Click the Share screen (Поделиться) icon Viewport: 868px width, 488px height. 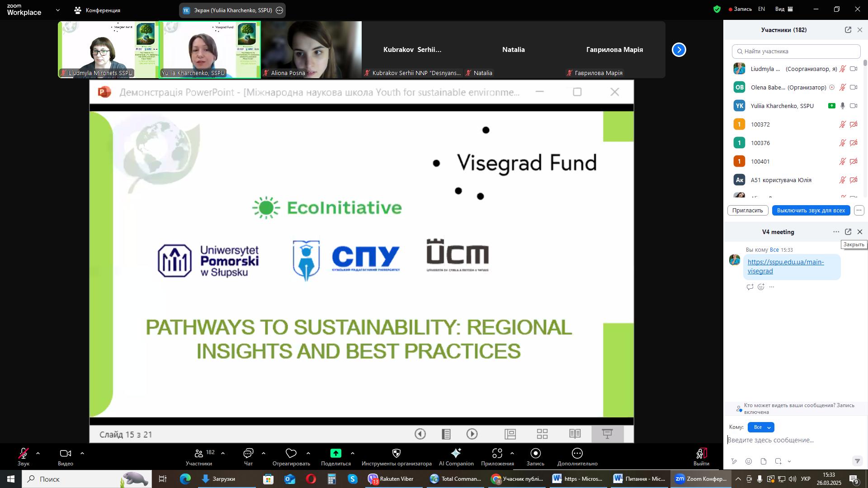point(335,454)
